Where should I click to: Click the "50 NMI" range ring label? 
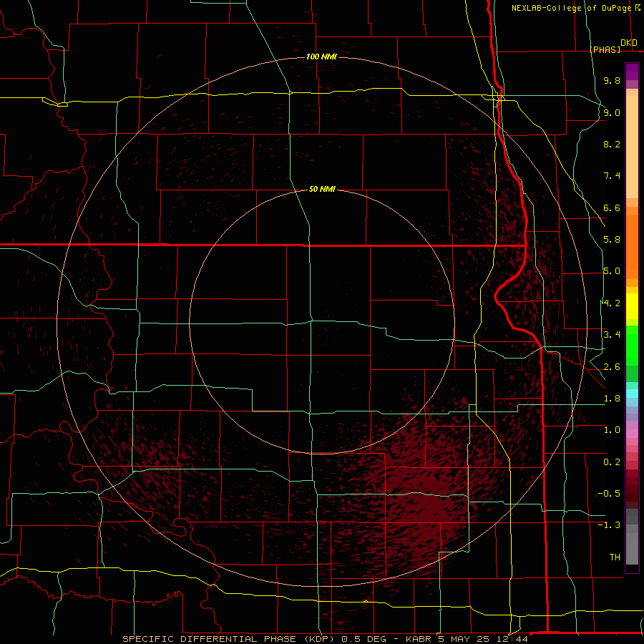click(322, 189)
